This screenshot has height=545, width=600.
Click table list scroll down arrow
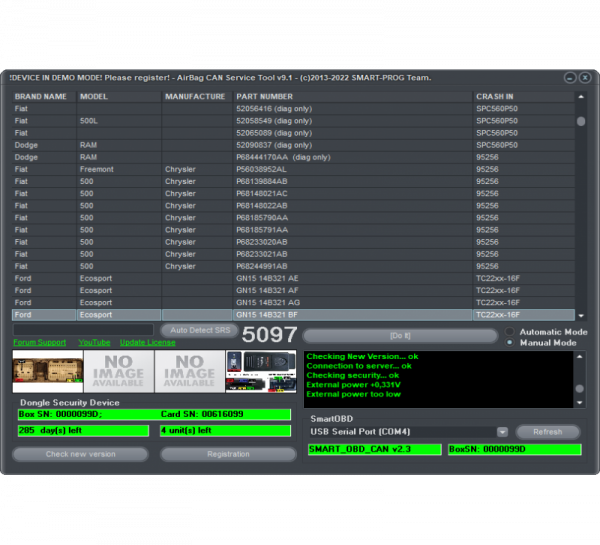[581, 316]
